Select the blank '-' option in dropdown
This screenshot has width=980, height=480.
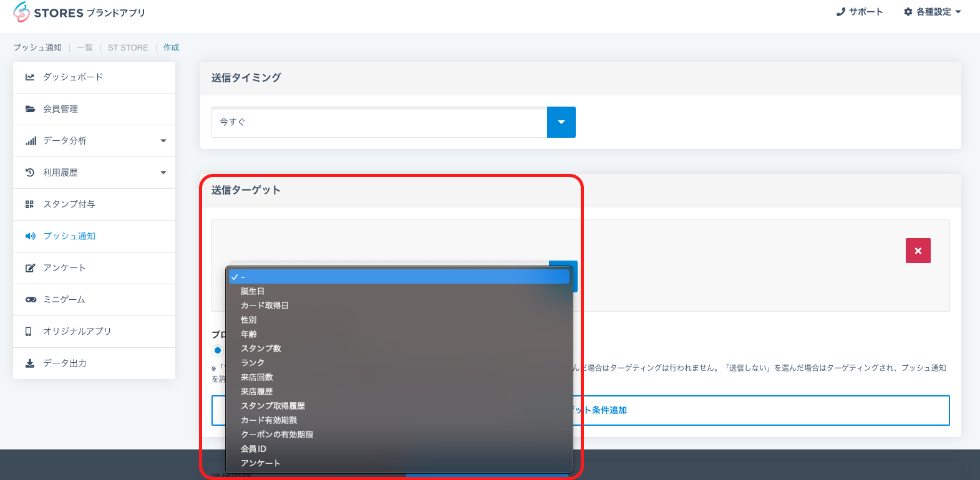[399, 277]
